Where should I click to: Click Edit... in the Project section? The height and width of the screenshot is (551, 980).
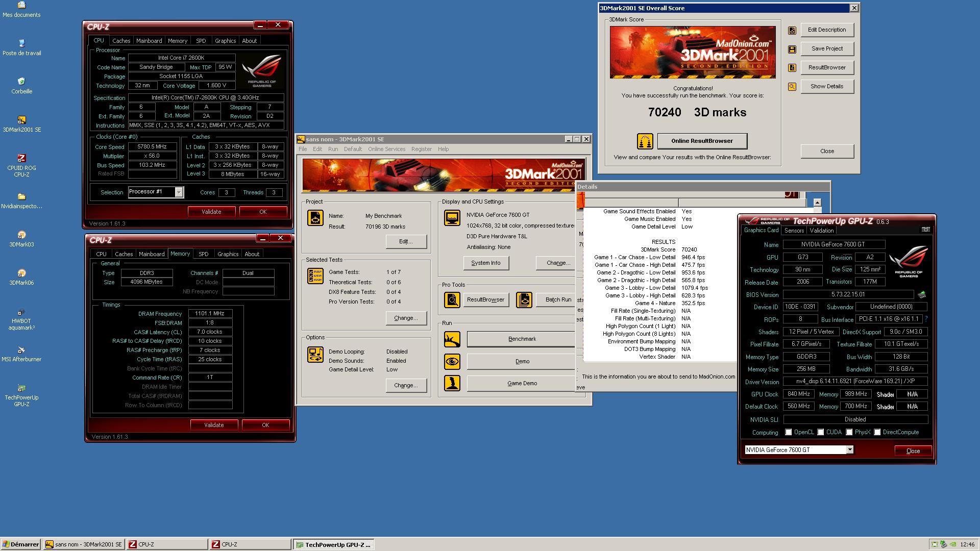[406, 242]
